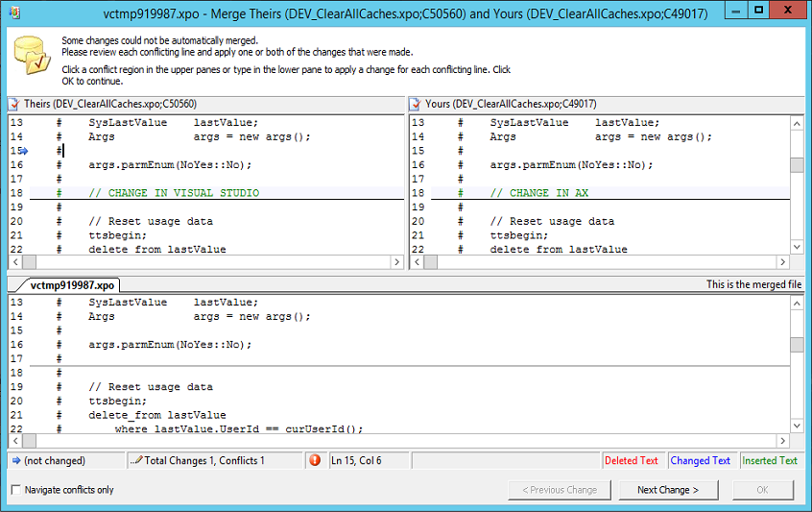This screenshot has width=812, height=512.
Task: Click the Previous Change button
Action: pos(559,490)
